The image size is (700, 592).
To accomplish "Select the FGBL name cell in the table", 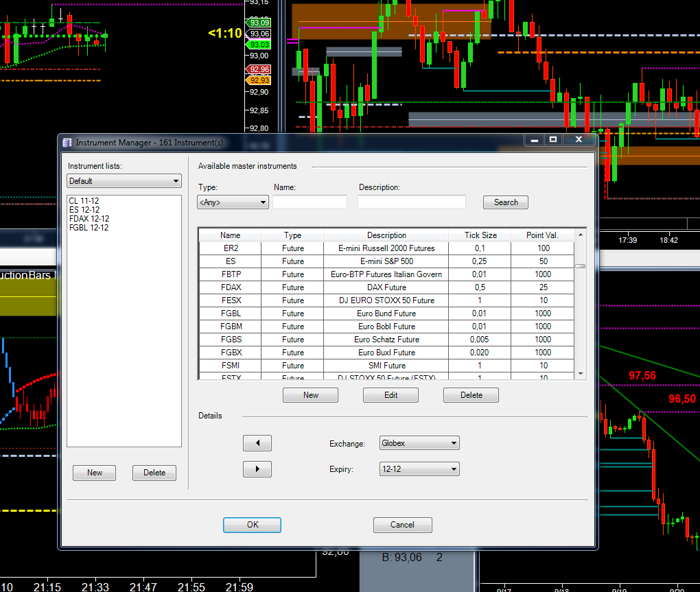I will (231, 313).
